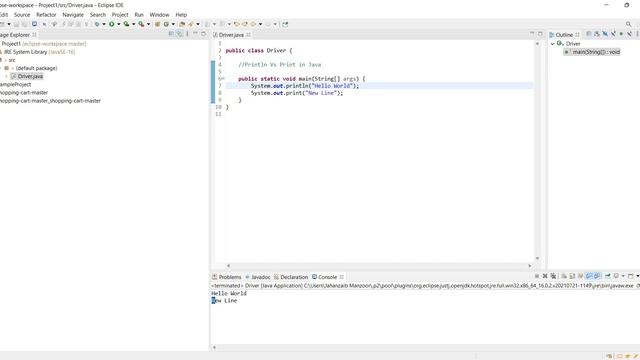Collapse the main method fold on line 6
The width and height of the screenshot is (640, 360).
click(x=223, y=78)
